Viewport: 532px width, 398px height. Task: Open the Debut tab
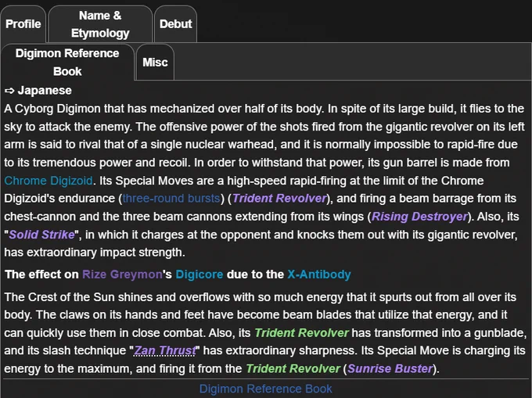tap(175, 24)
